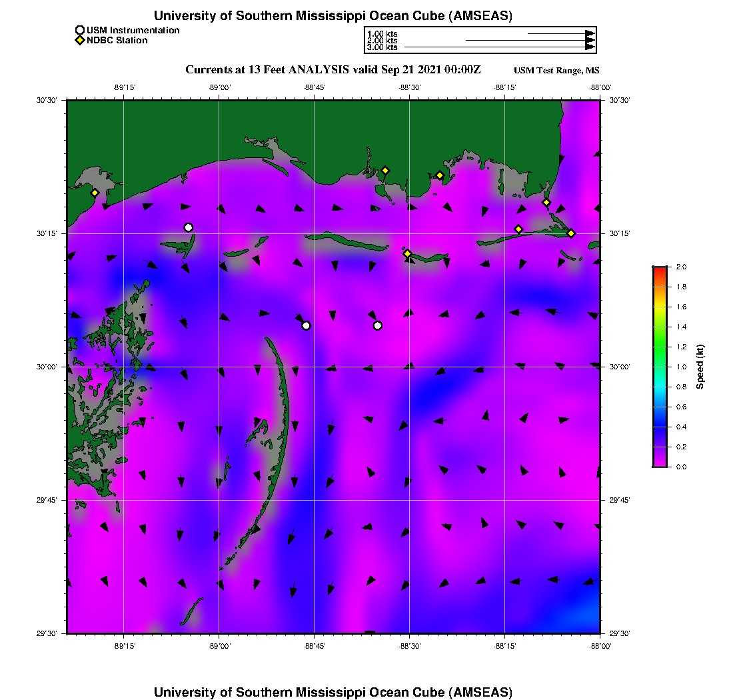This screenshot has width=733, height=700.
Task: Click the northernmost yellow NDBC diamond marker
Action: [x=385, y=170]
